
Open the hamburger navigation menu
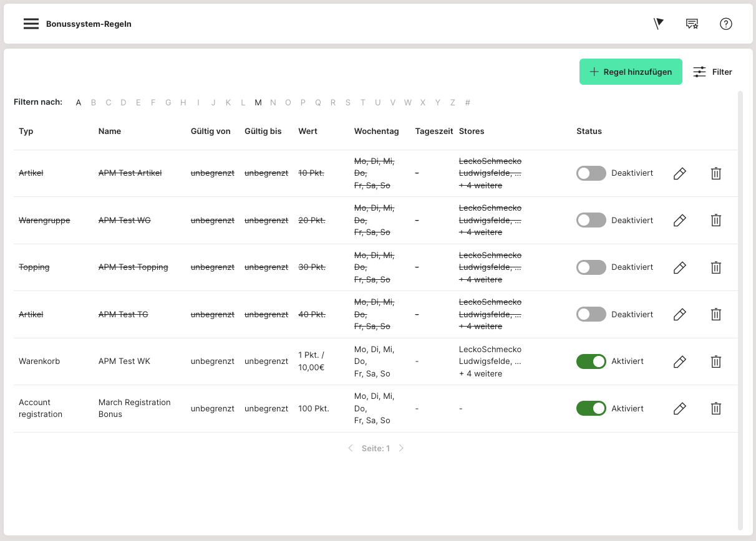click(31, 24)
